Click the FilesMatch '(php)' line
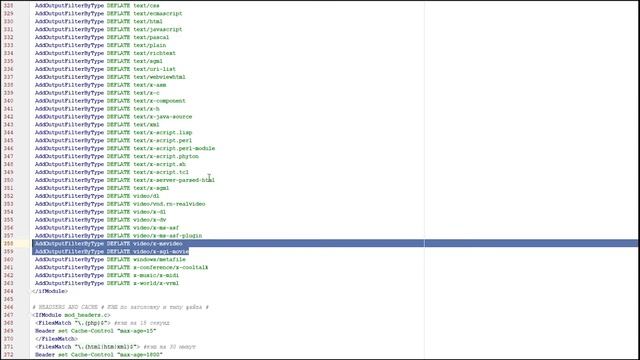The height and width of the screenshot is (360, 640). pos(102,323)
